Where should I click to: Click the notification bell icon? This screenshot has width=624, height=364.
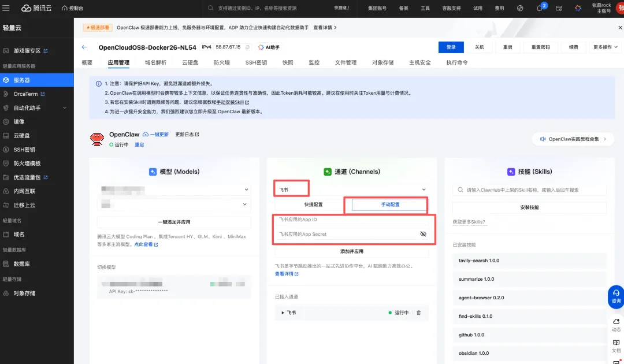tap(539, 8)
